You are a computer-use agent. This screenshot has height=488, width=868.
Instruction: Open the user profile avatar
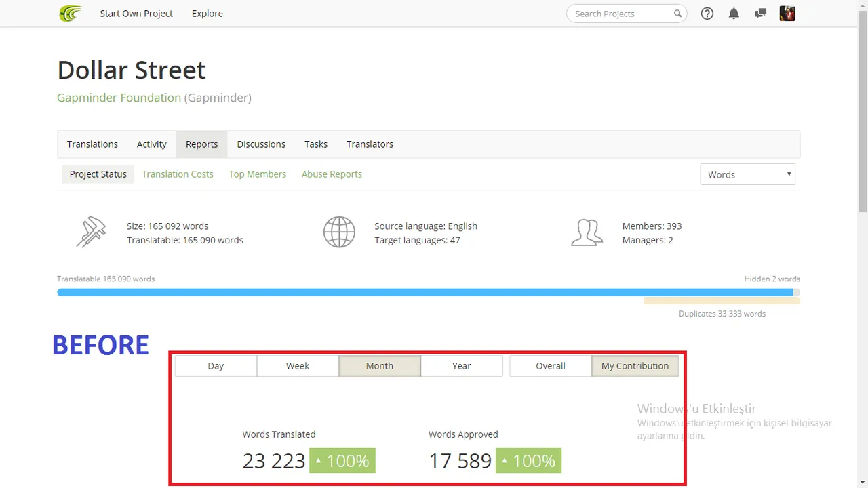(x=787, y=14)
